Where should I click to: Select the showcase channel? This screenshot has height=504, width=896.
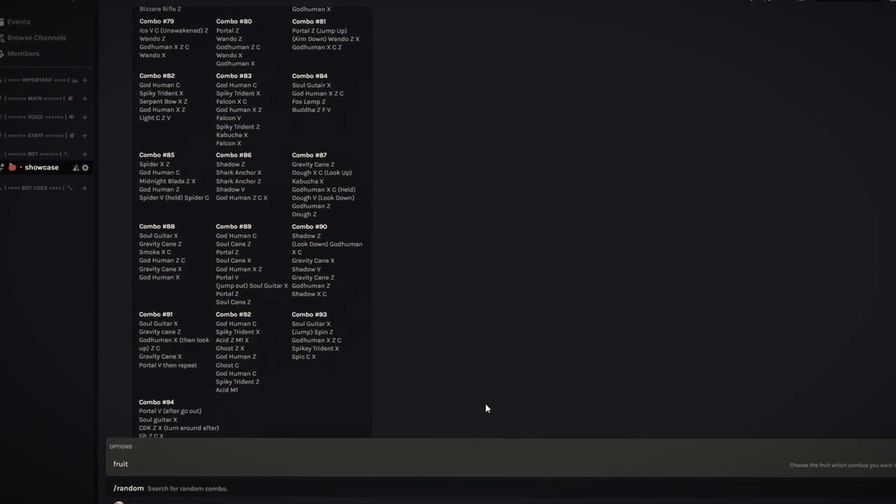[41, 168]
